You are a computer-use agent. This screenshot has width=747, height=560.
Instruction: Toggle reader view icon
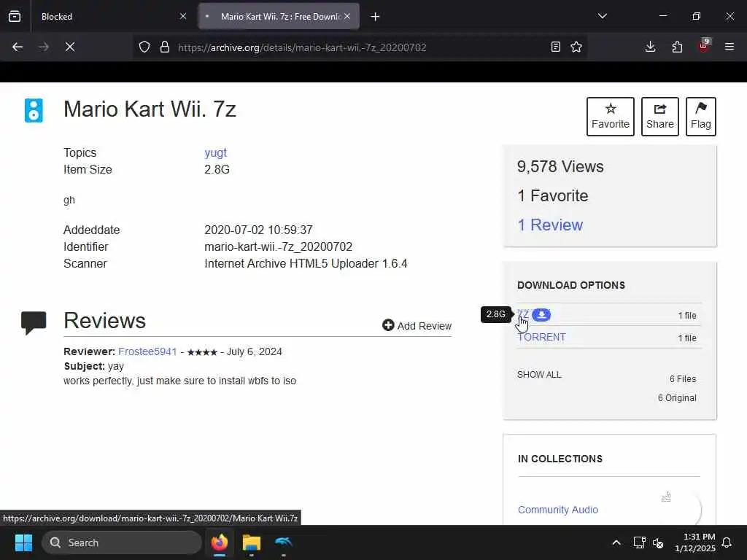click(555, 47)
